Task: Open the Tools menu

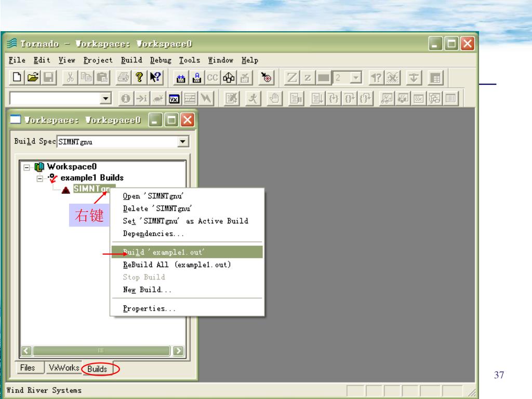Action: click(189, 60)
